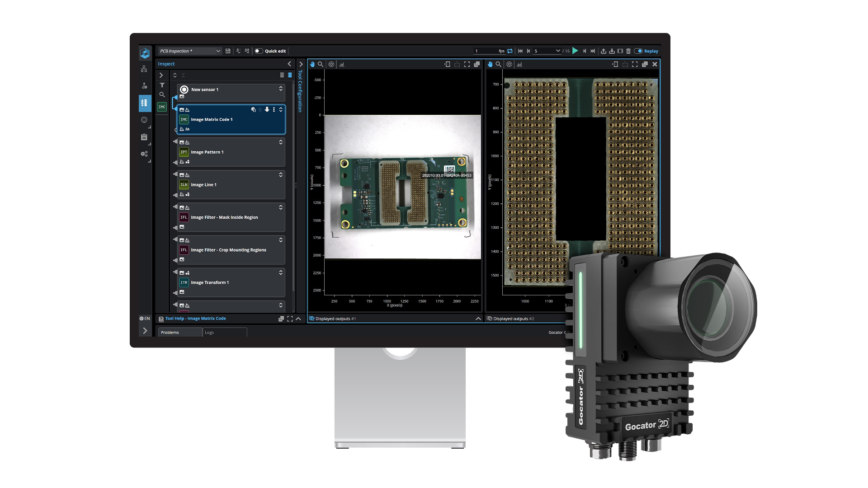Click the save job icon
Screen dimensions: 868x488
point(228,51)
